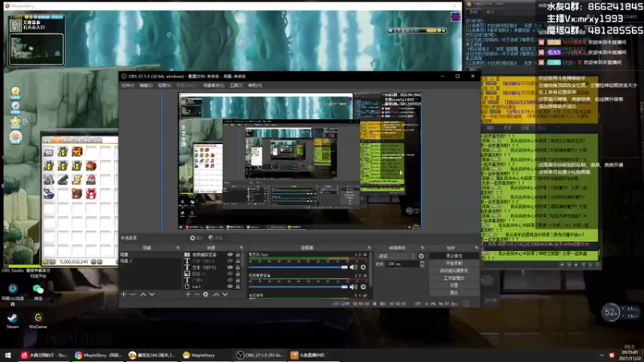Open the Tools menu in OBS
644x362 pixels.
pos(236,85)
